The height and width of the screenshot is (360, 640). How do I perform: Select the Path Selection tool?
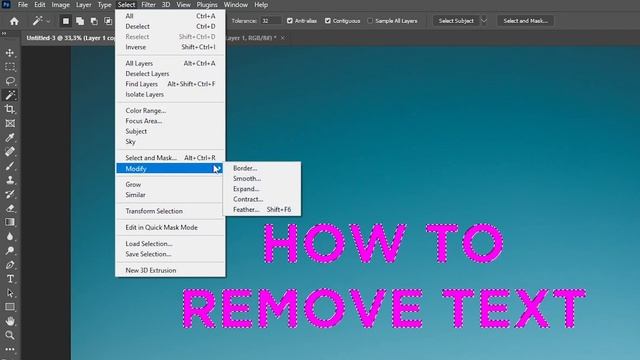pyautogui.click(x=10, y=293)
